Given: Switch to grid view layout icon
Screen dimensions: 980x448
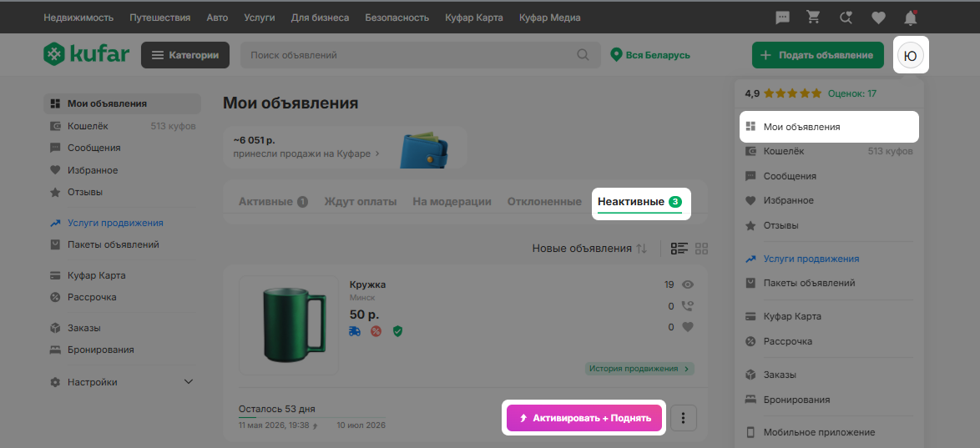Looking at the screenshot, I should [x=701, y=248].
